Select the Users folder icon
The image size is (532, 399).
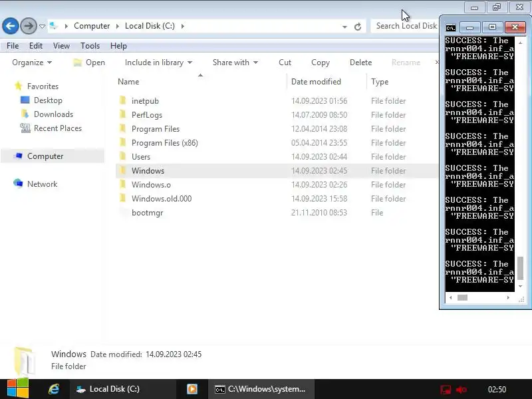(x=123, y=156)
